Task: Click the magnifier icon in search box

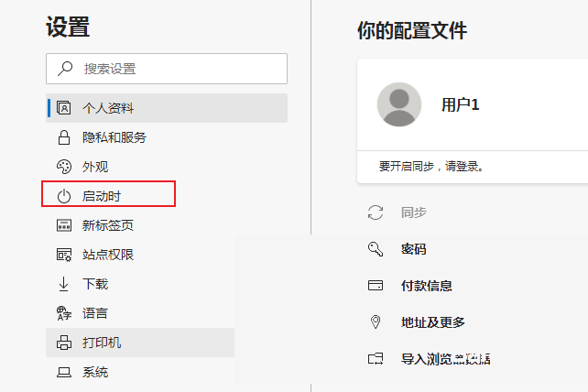Action: (65, 69)
